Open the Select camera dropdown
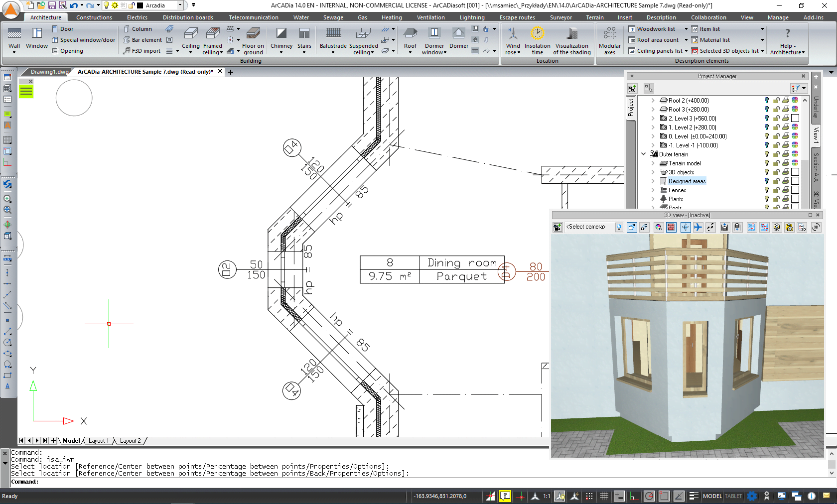This screenshot has height=504, width=837. point(618,227)
